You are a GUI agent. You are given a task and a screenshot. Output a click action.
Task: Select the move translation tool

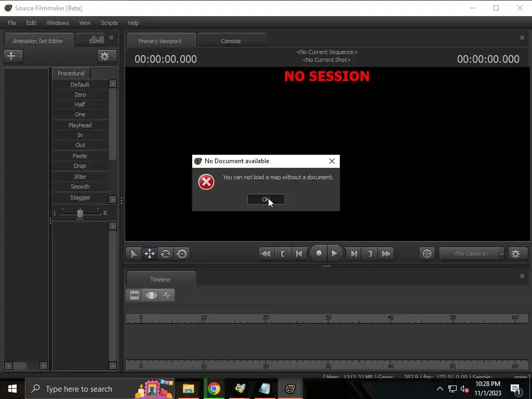(x=150, y=254)
